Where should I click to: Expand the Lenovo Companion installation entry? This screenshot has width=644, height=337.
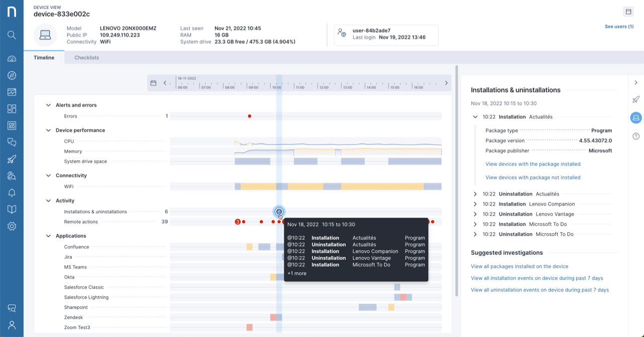point(475,204)
